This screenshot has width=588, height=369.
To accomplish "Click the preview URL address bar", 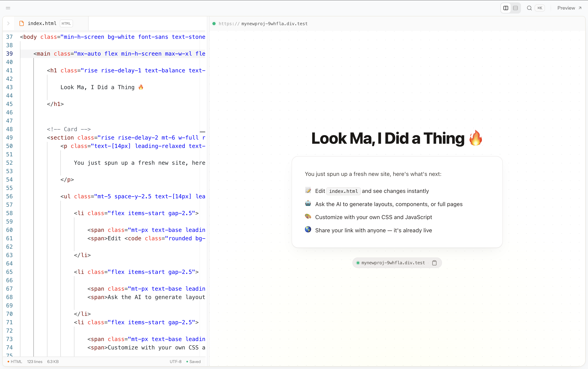I will 263,24.
